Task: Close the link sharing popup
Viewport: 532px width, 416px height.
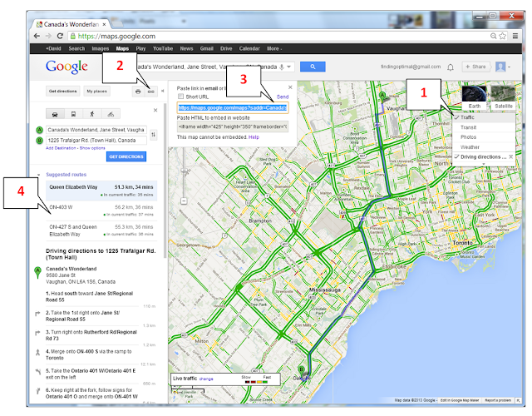Action: click(x=290, y=87)
